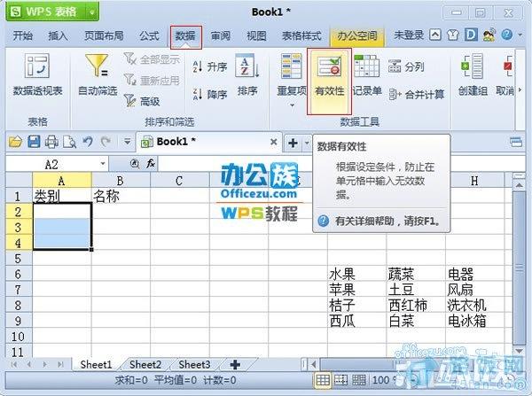532x396 pixels.
Task: Switch to the 数据 tab
Action: tap(185, 36)
